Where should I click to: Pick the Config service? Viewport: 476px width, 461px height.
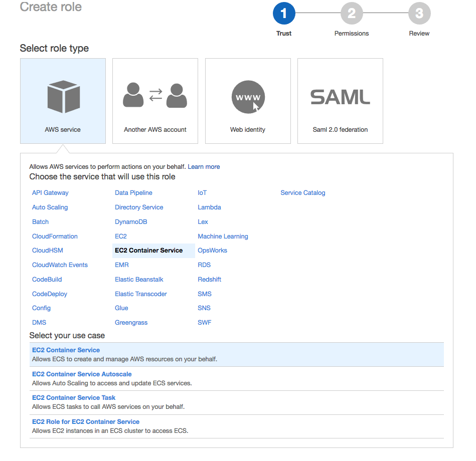(41, 308)
